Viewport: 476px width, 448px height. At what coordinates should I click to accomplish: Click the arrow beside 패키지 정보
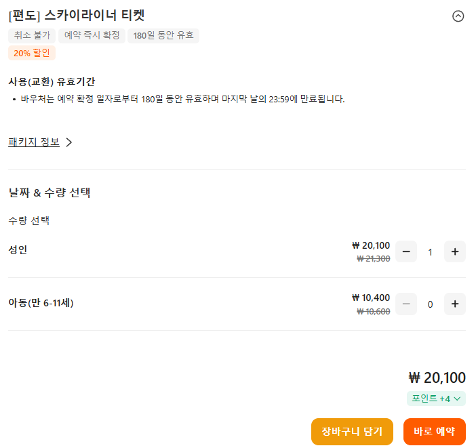coord(69,142)
